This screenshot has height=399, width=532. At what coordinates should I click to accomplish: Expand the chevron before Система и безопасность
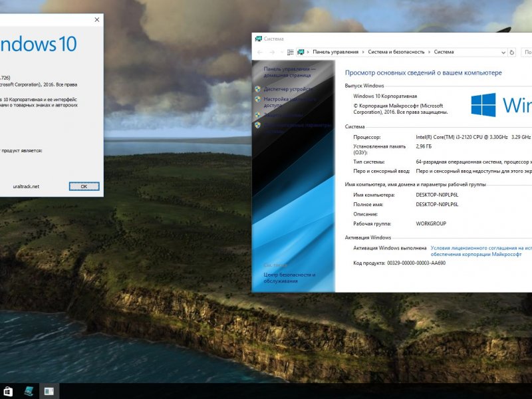363,53
